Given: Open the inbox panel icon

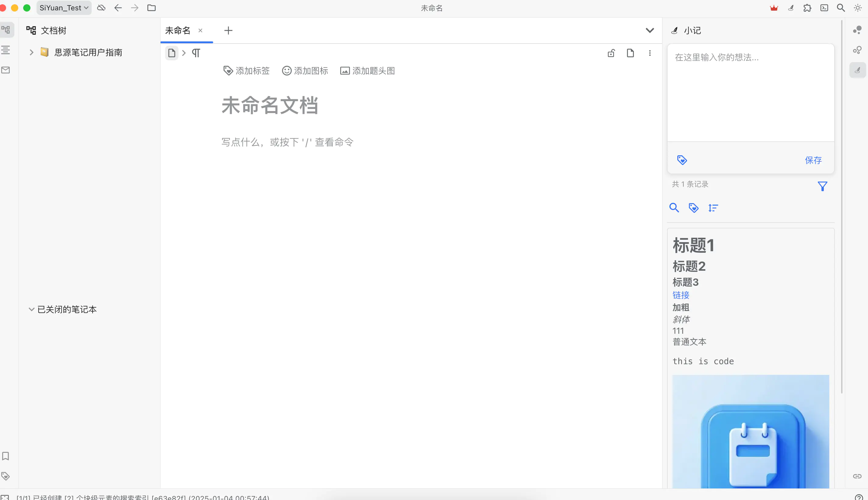Looking at the screenshot, I should click(x=6, y=70).
